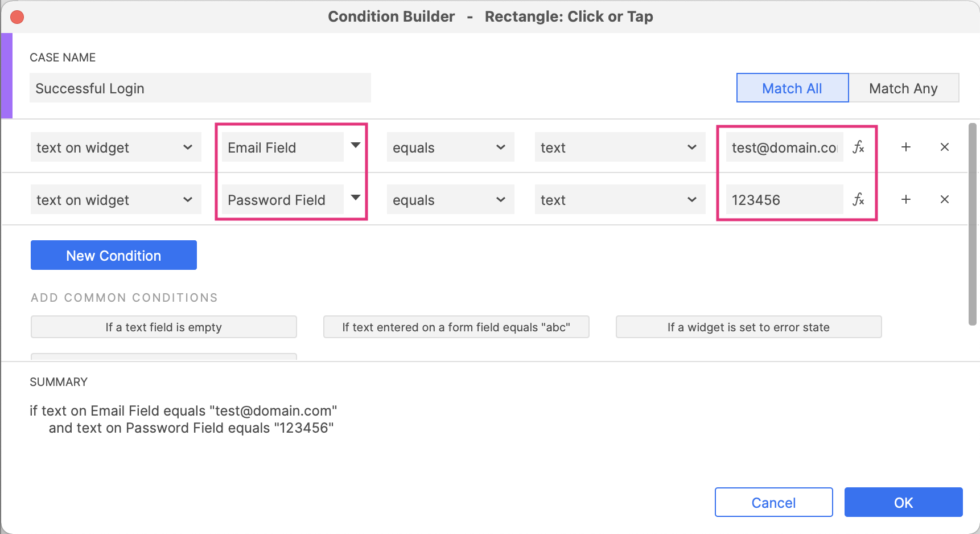
Task: Switch to Match Any mode
Action: pyautogui.click(x=904, y=88)
